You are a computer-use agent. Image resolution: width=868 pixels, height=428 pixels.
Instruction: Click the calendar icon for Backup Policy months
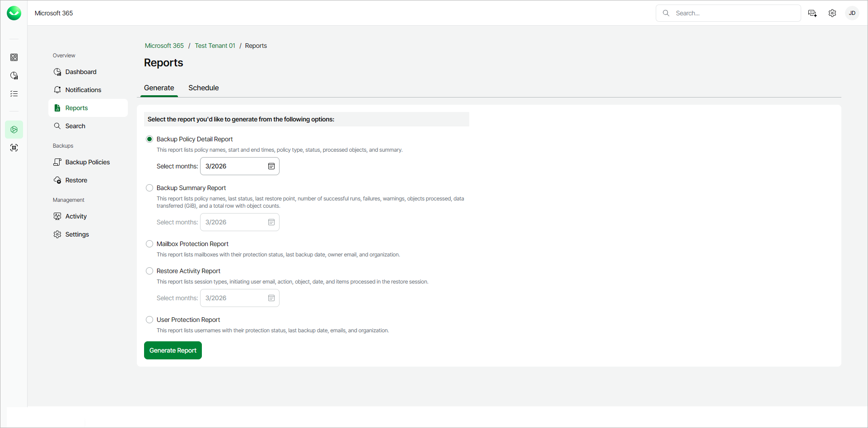271,166
